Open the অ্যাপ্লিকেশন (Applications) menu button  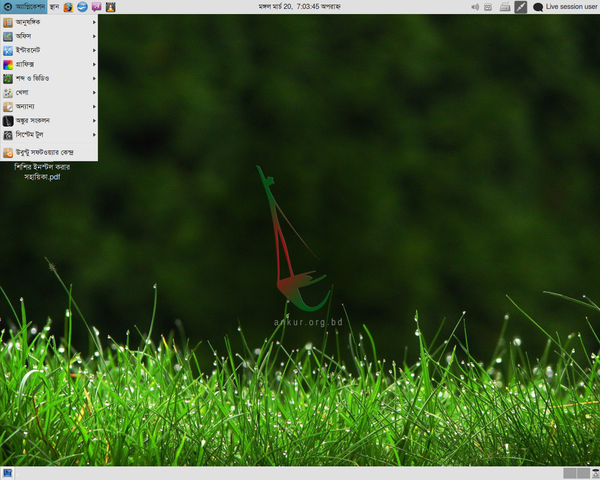click(x=24, y=7)
